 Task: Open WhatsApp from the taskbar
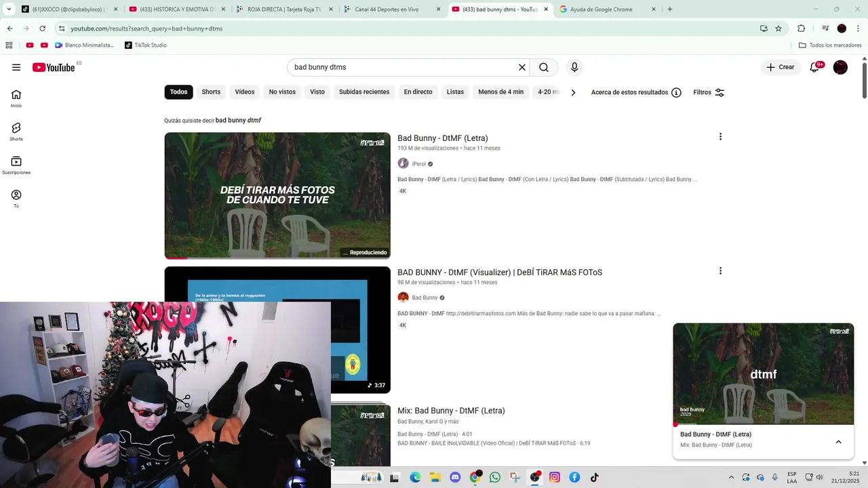(x=495, y=477)
